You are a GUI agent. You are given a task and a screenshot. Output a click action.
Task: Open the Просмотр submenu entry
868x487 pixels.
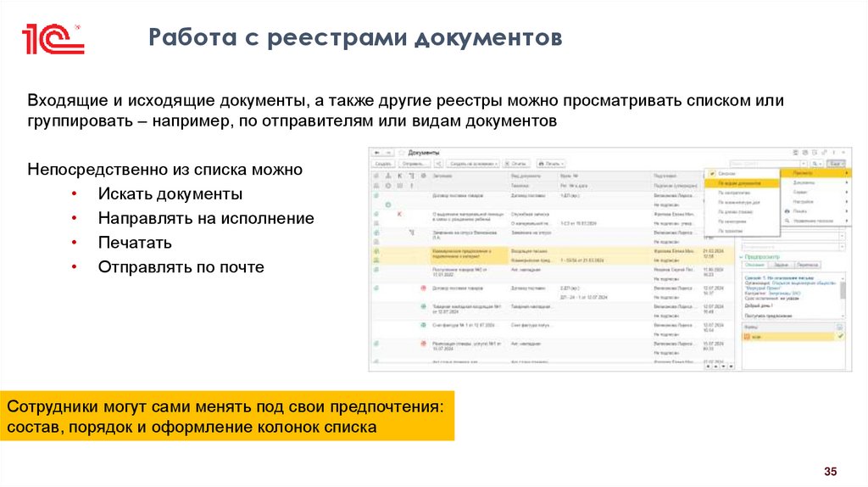coord(816,173)
